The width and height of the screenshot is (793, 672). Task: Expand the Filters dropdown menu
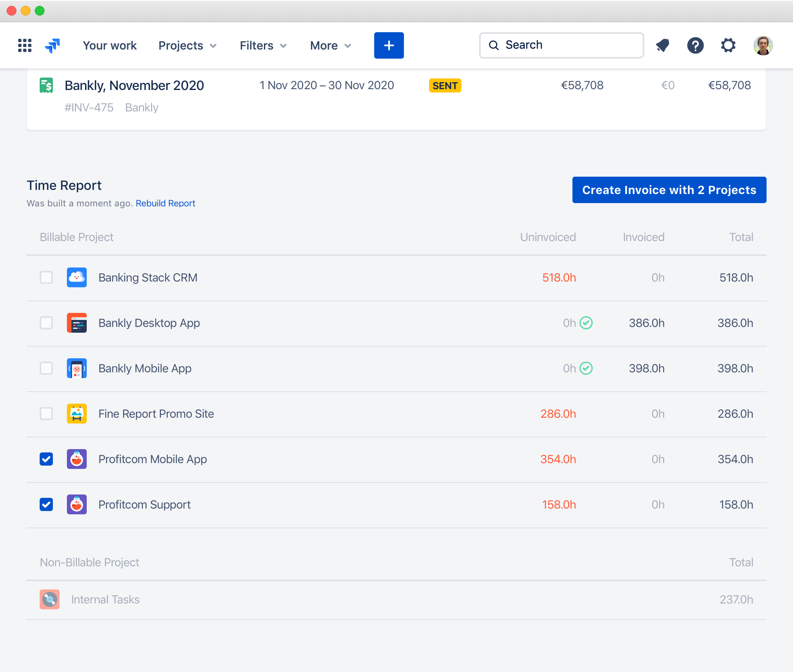pyautogui.click(x=263, y=45)
